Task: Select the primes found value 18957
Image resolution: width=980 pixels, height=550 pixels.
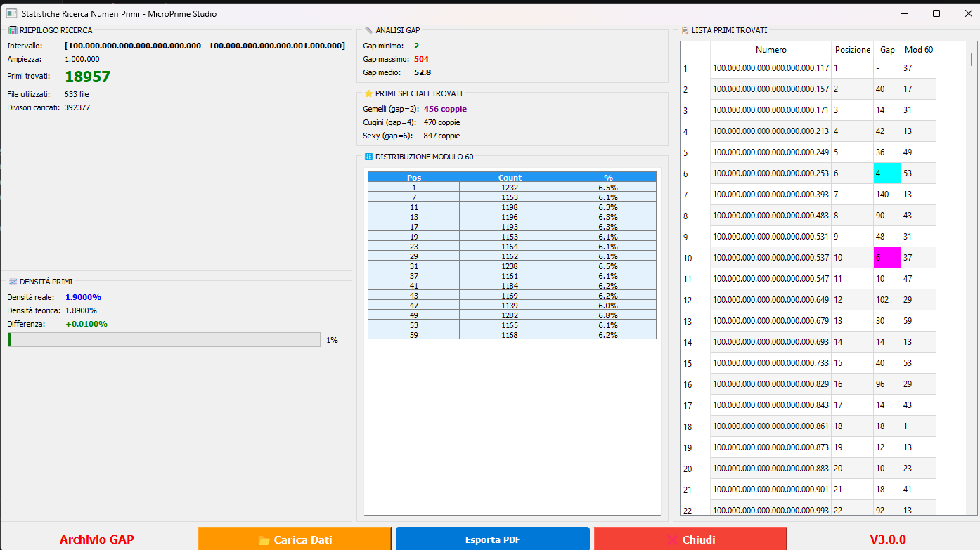Action: click(88, 77)
